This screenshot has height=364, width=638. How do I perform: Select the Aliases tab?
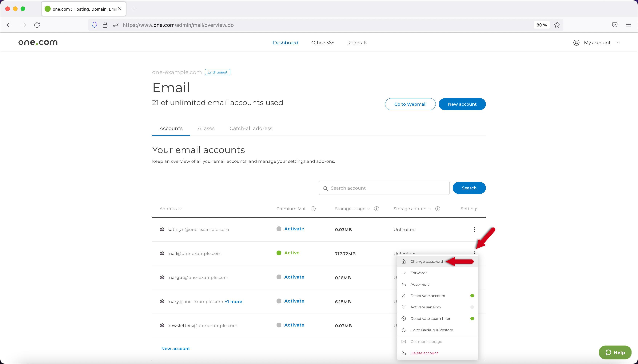(x=206, y=128)
